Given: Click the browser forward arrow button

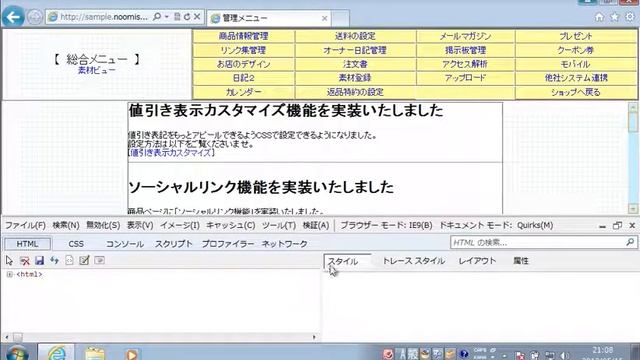Looking at the screenshot, I should click(35, 17).
